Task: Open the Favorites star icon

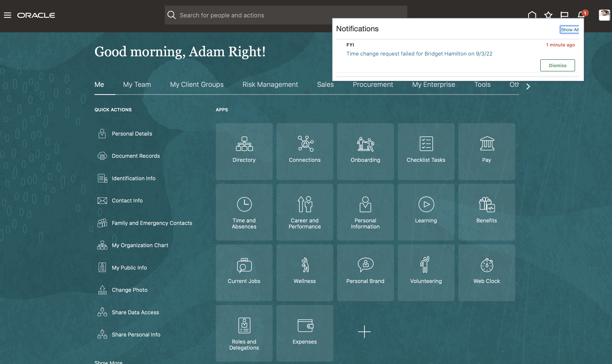Action: tap(548, 15)
